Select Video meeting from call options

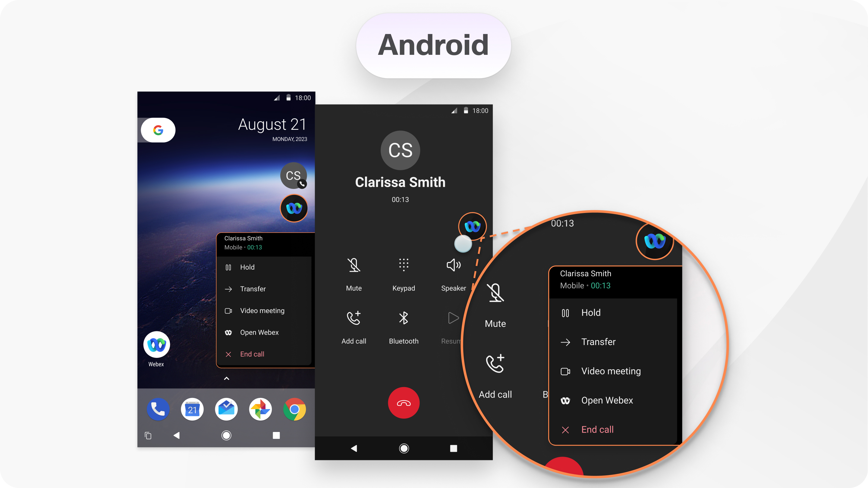click(262, 310)
